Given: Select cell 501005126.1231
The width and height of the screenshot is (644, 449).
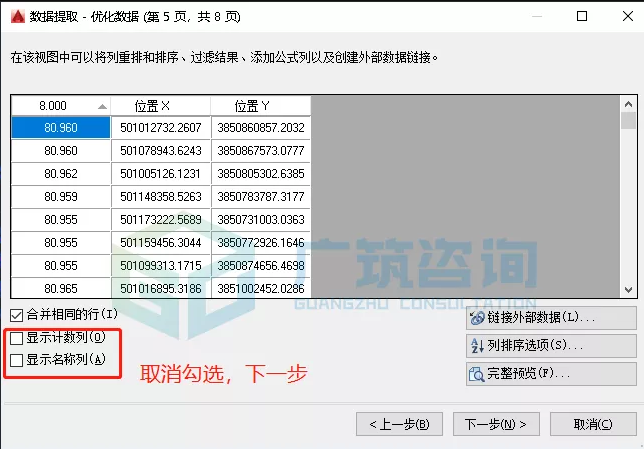Looking at the screenshot, I should [161, 173].
